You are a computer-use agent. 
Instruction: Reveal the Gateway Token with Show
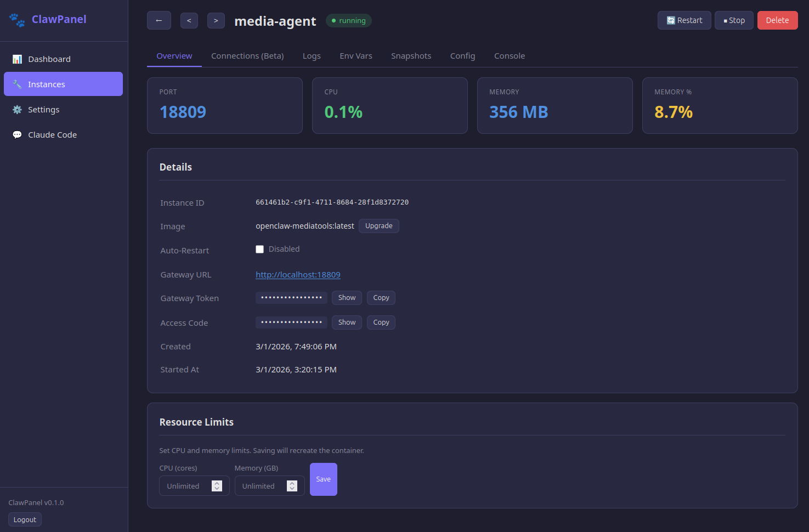click(346, 297)
